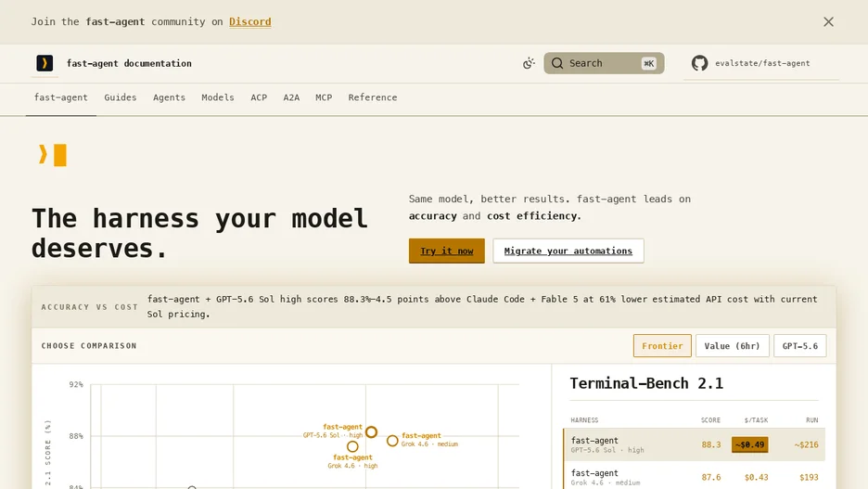Click the $0.43 per-task cost
Image resolution: width=868 pixels, height=489 pixels.
tap(756, 477)
